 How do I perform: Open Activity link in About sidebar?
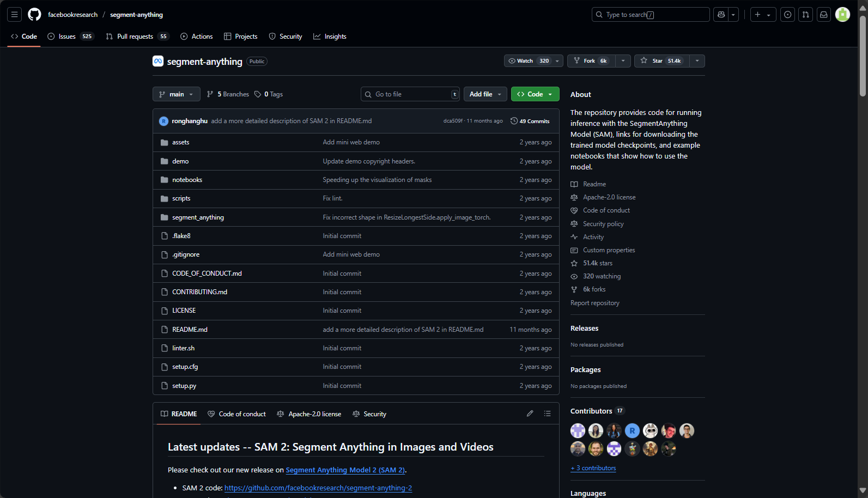coord(587,237)
